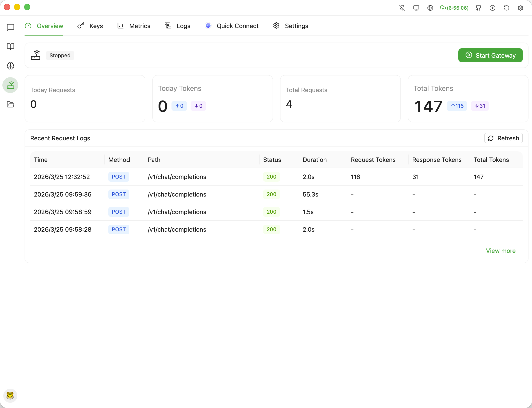Click Refresh for recent request logs
This screenshot has width=532, height=408.
coord(503,138)
